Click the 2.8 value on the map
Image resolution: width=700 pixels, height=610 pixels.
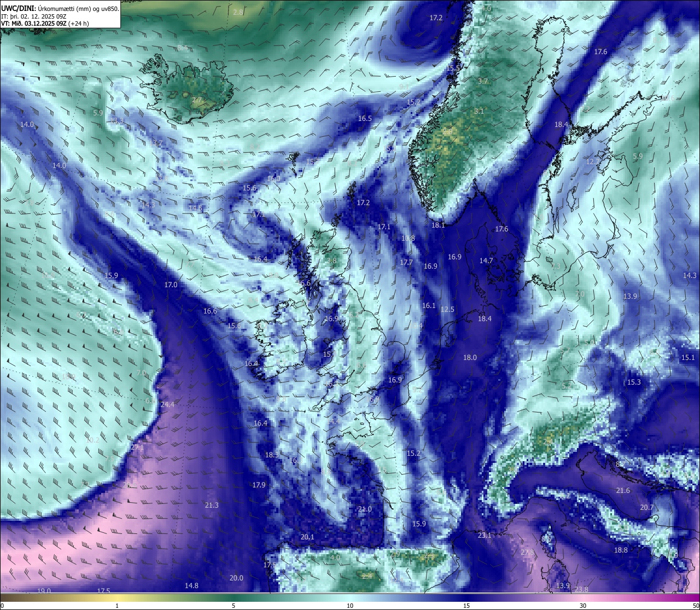pos(238,12)
